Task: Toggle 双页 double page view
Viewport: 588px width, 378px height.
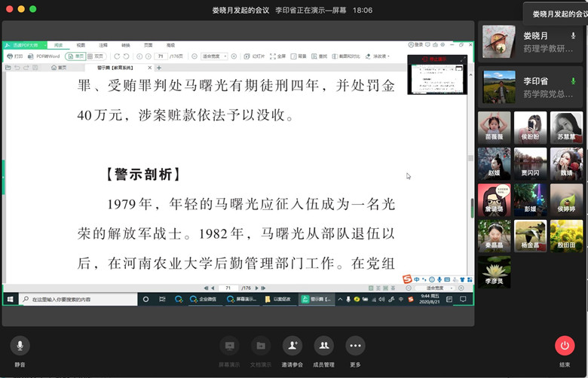Action: tap(96, 56)
